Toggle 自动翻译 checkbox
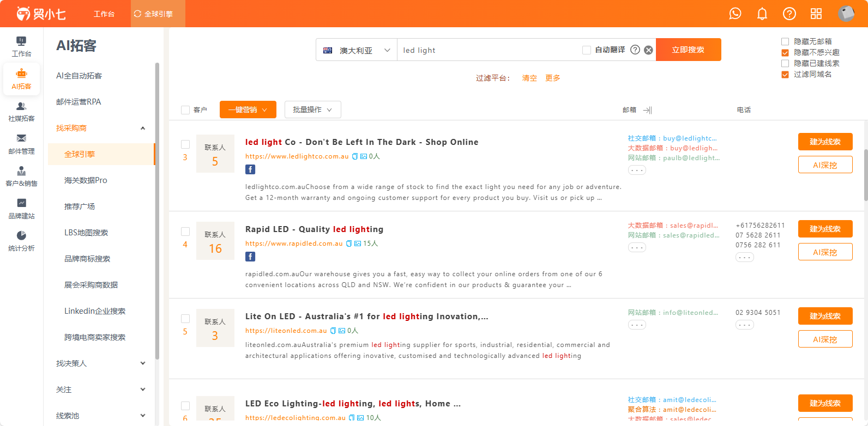868x426 pixels. coord(587,50)
